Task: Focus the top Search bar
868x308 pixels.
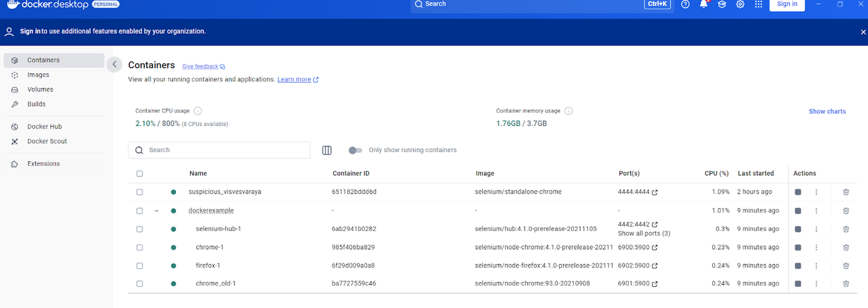Action: [542, 5]
